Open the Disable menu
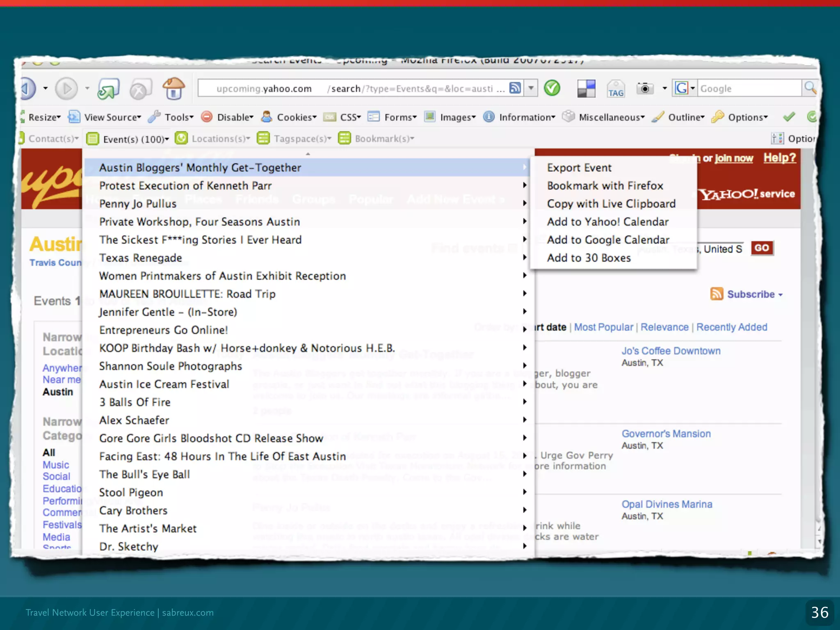Screen dimensions: 840x630 tap(227, 117)
